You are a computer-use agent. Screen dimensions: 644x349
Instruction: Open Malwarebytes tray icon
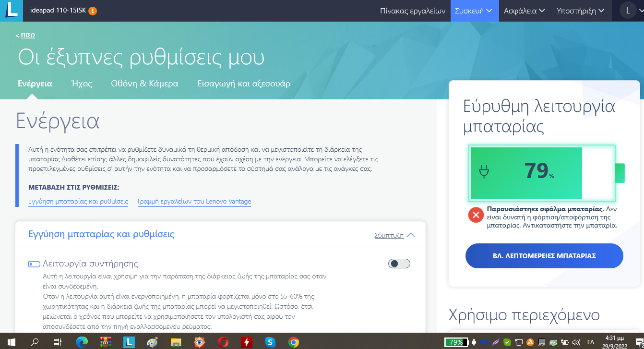(484, 342)
